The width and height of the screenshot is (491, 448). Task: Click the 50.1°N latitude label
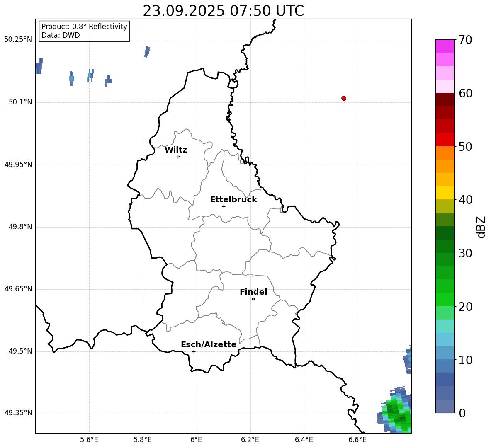[20, 102]
